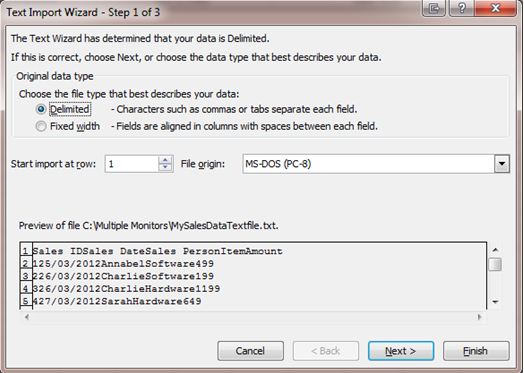The height and width of the screenshot is (373, 524).
Task: Click the restore icon in title bar
Action: tap(434, 8)
